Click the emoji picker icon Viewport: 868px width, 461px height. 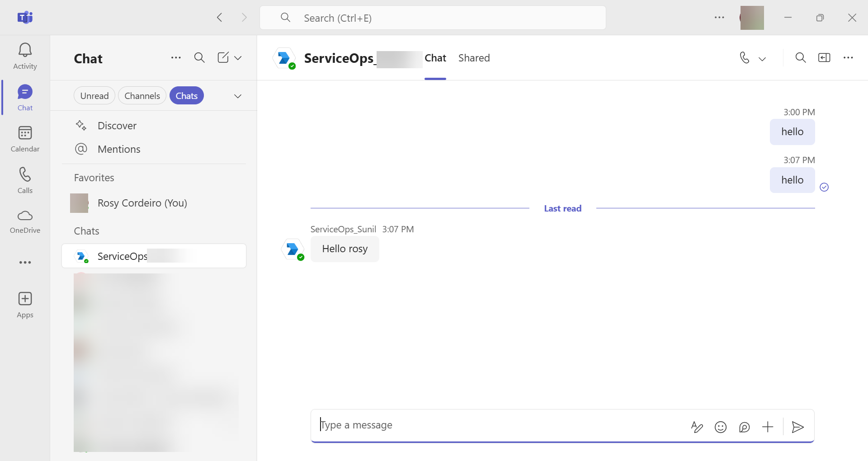click(x=720, y=427)
